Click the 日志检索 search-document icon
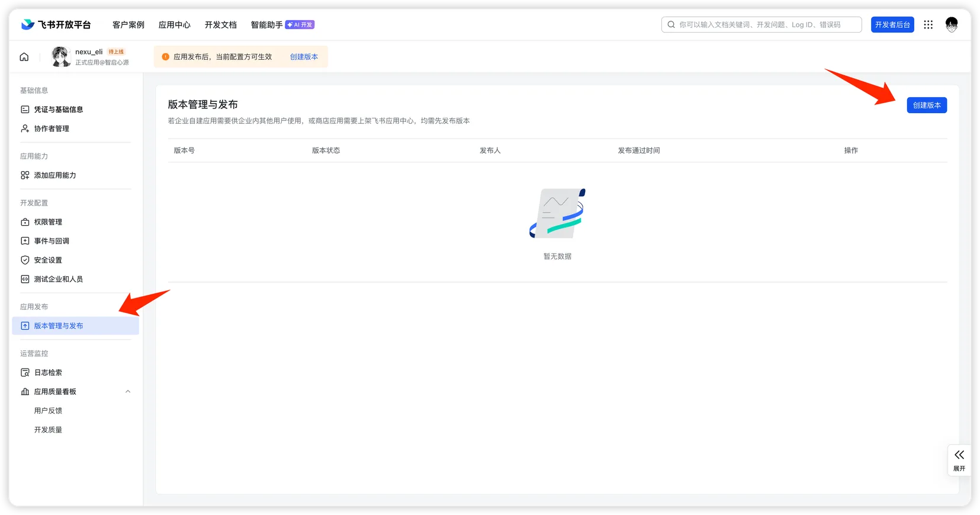 coord(25,373)
